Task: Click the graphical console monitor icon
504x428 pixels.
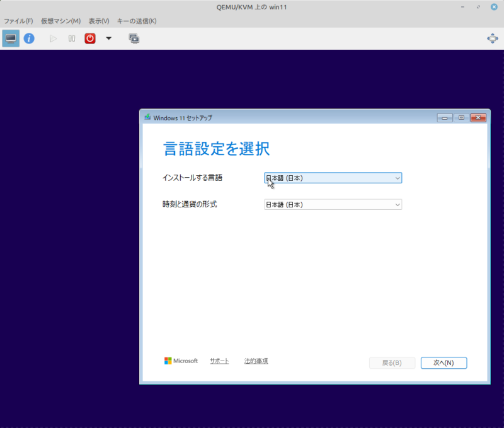Action: tap(11, 38)
